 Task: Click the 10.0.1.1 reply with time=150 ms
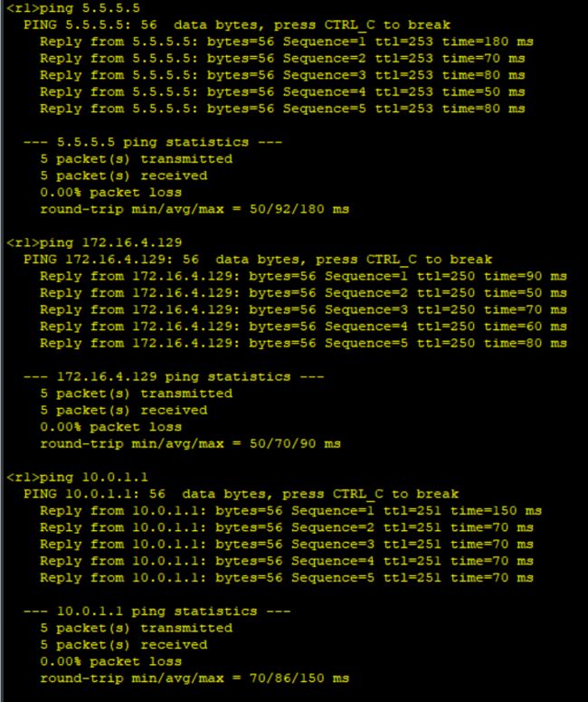point(291,511)
